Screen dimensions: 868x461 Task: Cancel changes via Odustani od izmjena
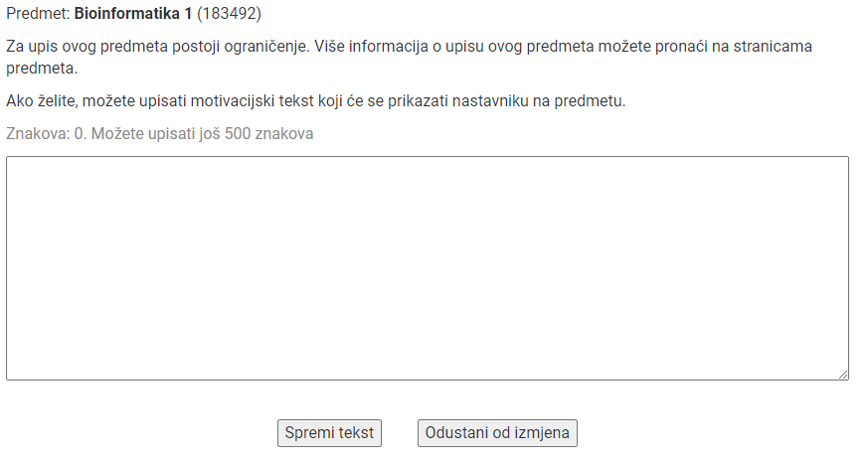pos(497,433)
